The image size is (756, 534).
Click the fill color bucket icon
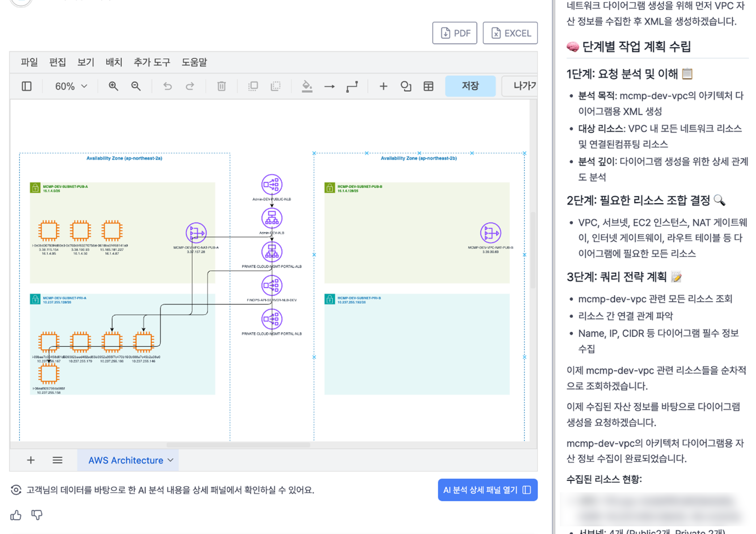pos(307,86)
